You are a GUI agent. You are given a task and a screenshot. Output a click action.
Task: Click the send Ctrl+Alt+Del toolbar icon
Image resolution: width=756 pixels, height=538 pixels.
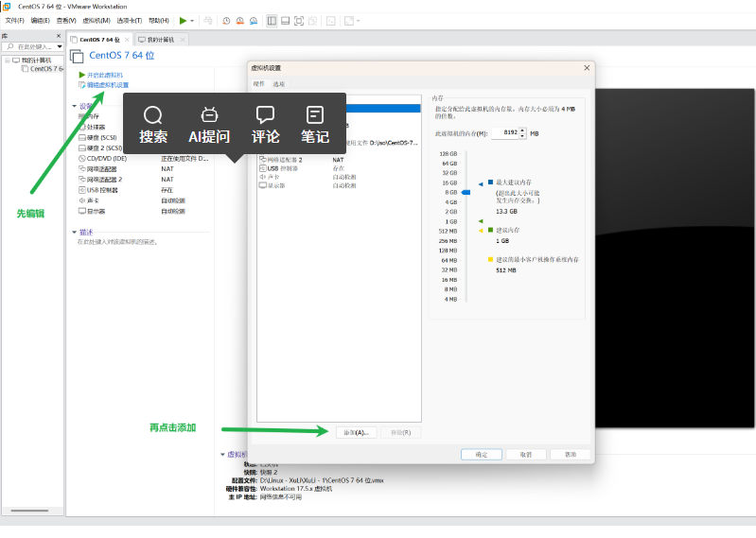[x=208, y=21]
